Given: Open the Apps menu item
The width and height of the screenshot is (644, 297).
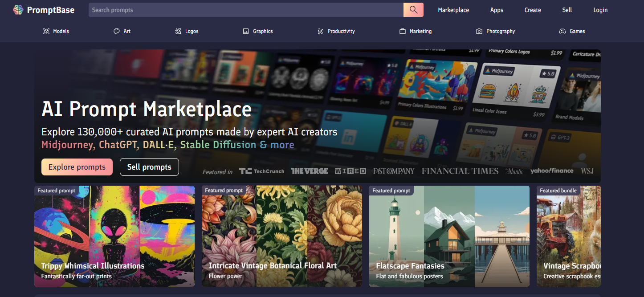Looking at the screenshot, I should pos(497,10).
